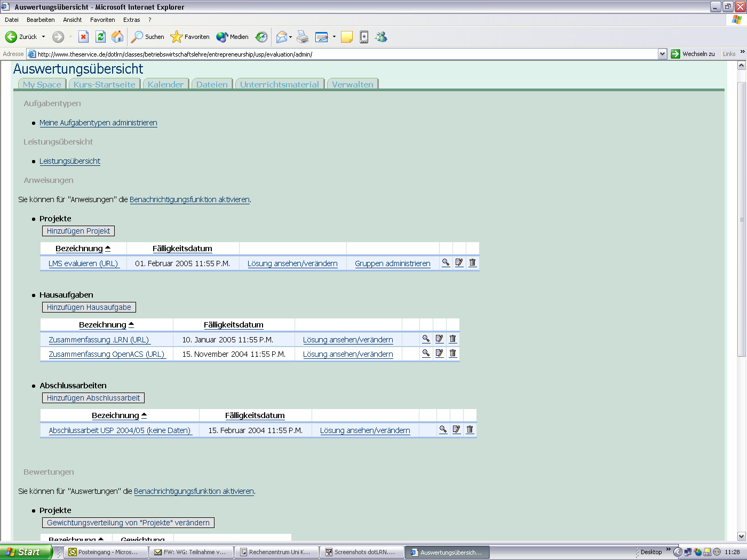The width and height of the screenshot is (747, 560).
Task: Follow the Leistungsübersicht link
Action: tap(70, 161)
